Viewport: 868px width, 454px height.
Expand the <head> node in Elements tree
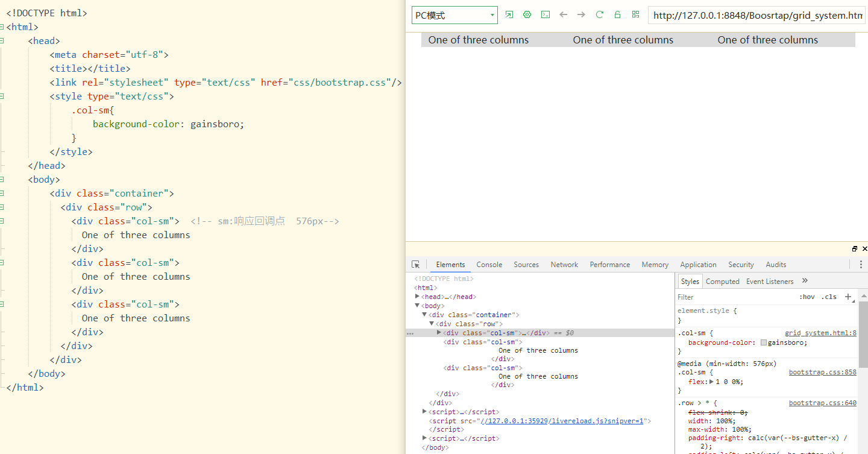[x=417, y=297]
